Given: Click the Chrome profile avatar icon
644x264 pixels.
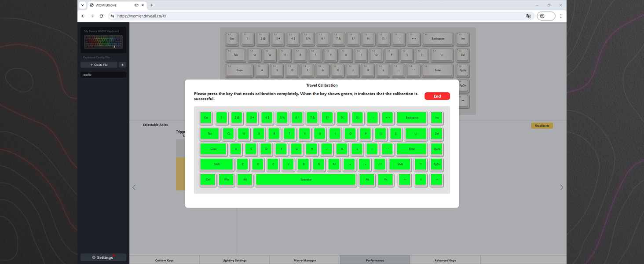Looking at the screenshot, I should pos(542,16).
